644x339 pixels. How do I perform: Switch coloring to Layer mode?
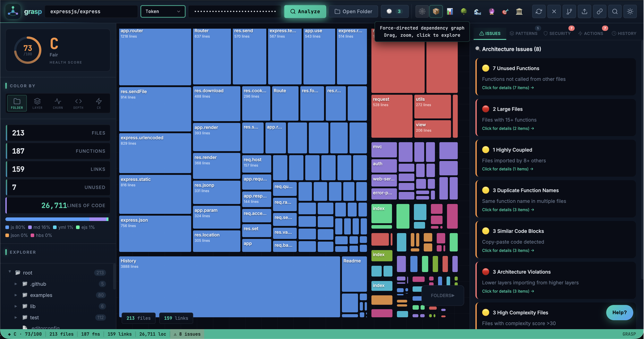click(37, 103)
